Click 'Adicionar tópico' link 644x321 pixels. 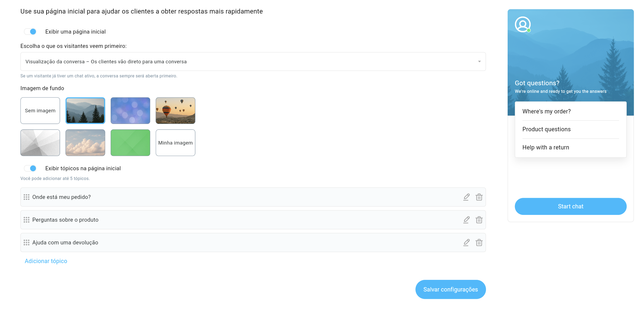tap(46, 261)
